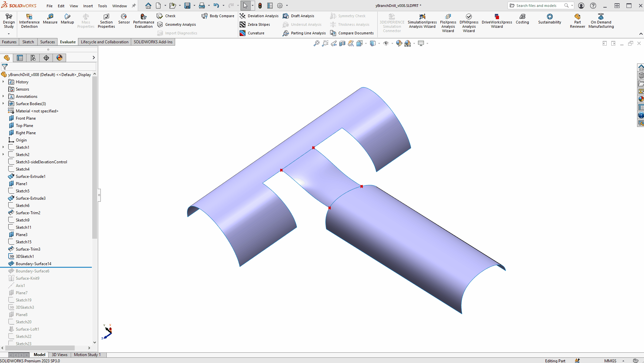Open the DisplayManager appearance tab icon
The width and height of the screenshot is (644, 363).
click(59, 58)
